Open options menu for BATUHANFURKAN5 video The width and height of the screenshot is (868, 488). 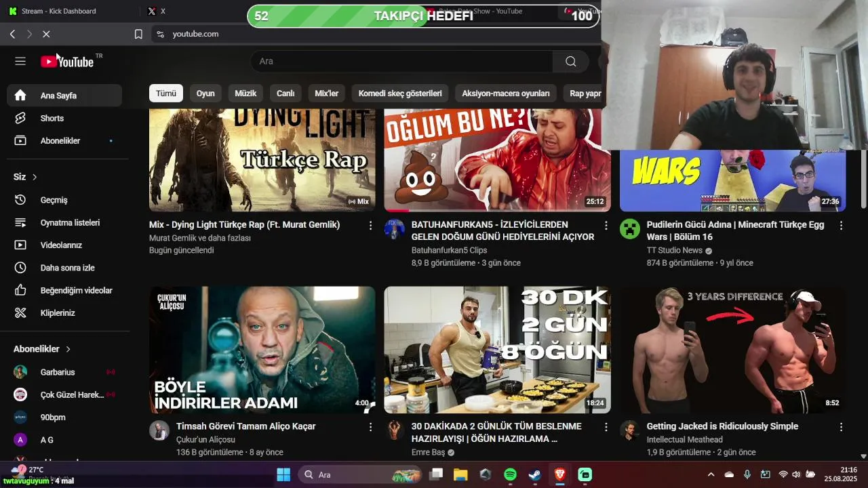point(606,225)
